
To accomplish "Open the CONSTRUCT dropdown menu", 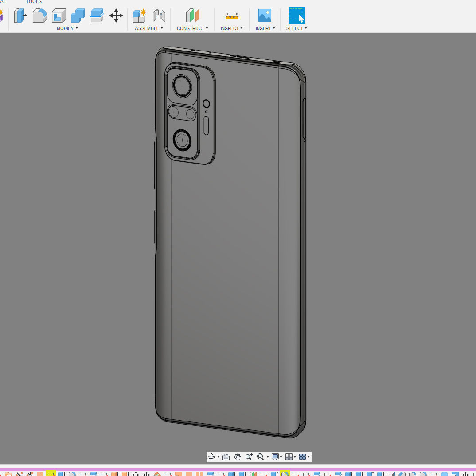I will [x=192, y=28].
